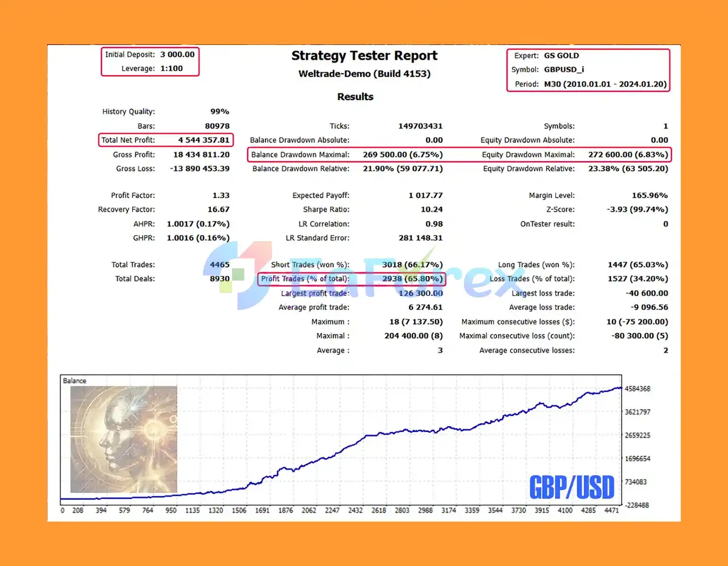The width and height of the screenshot is (728, 566).
Task: Select the Profit Trades (% of total) label
Action: [x=305, y=279]
